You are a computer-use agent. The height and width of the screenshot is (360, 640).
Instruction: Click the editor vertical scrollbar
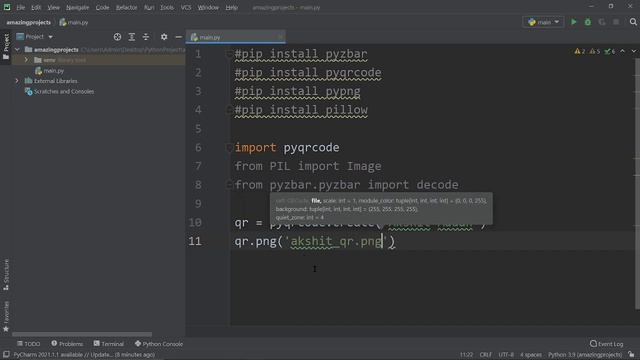(x=637, y=184)
